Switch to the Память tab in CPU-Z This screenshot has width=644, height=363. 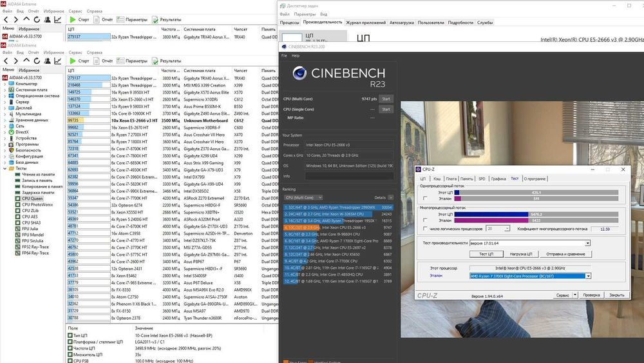click(466, 179)
